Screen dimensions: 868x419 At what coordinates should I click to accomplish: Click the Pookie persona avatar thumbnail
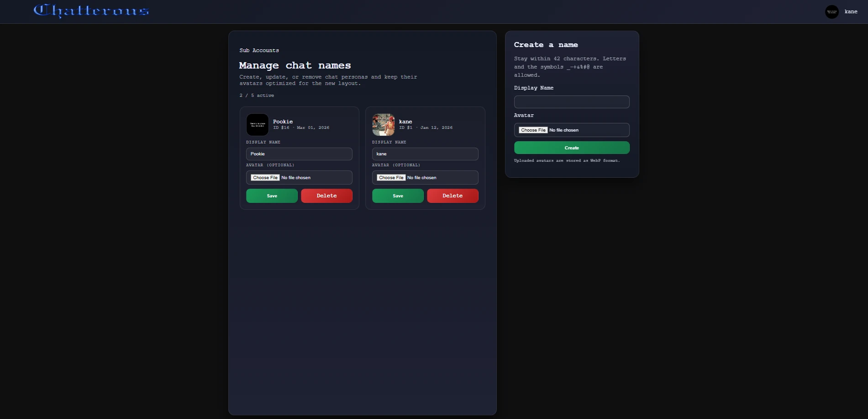[x=257, y=125]
